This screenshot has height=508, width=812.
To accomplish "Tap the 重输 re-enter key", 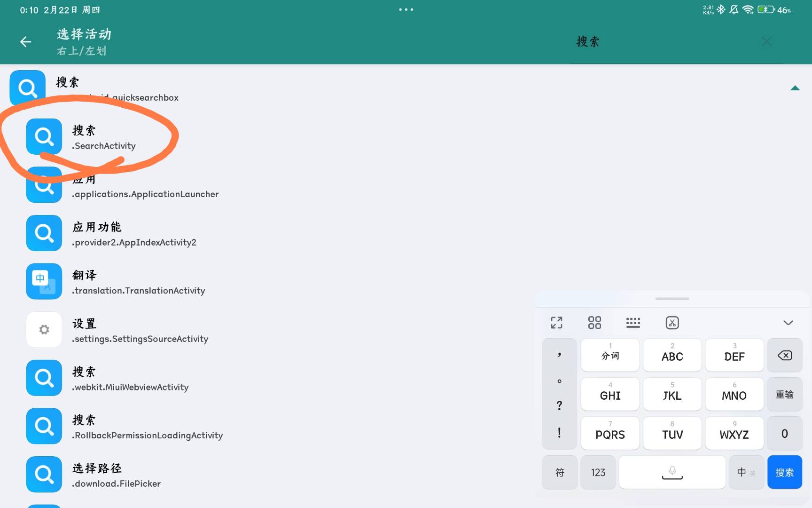I will pos(784,395).
